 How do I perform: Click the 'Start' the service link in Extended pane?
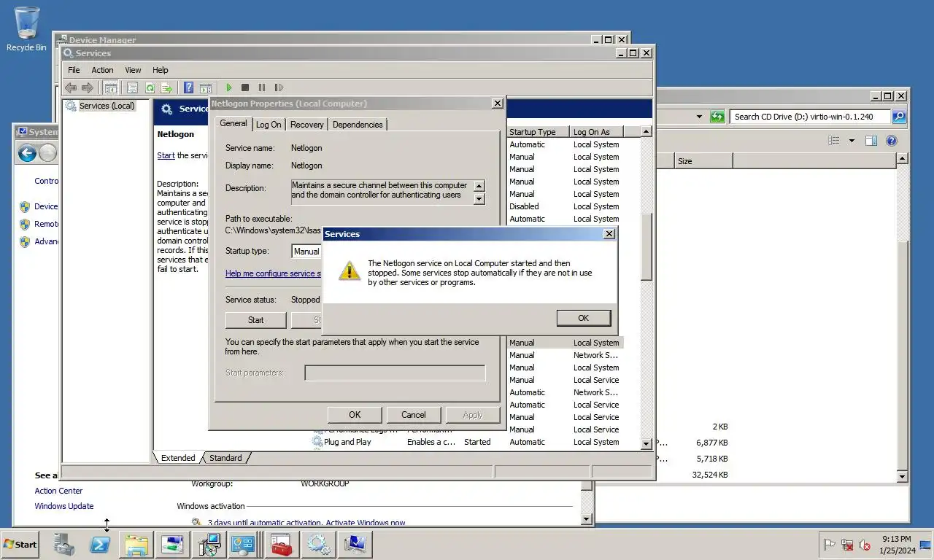(x=166, y=155)
